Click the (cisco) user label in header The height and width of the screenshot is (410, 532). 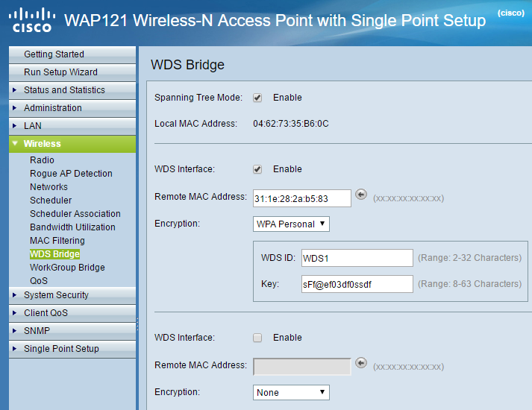[511, 13]
